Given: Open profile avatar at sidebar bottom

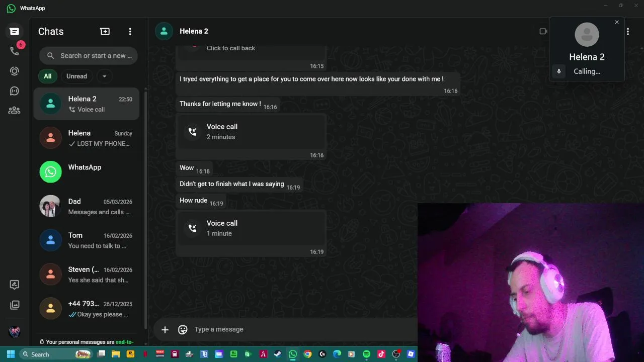Looking at the screenshot, I should tap(15, 332).
